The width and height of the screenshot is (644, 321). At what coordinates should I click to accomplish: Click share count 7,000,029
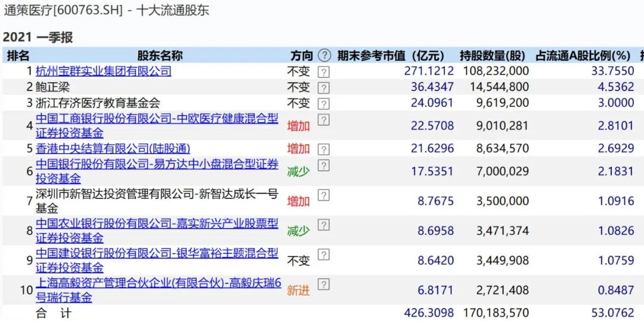click(503, 171)
